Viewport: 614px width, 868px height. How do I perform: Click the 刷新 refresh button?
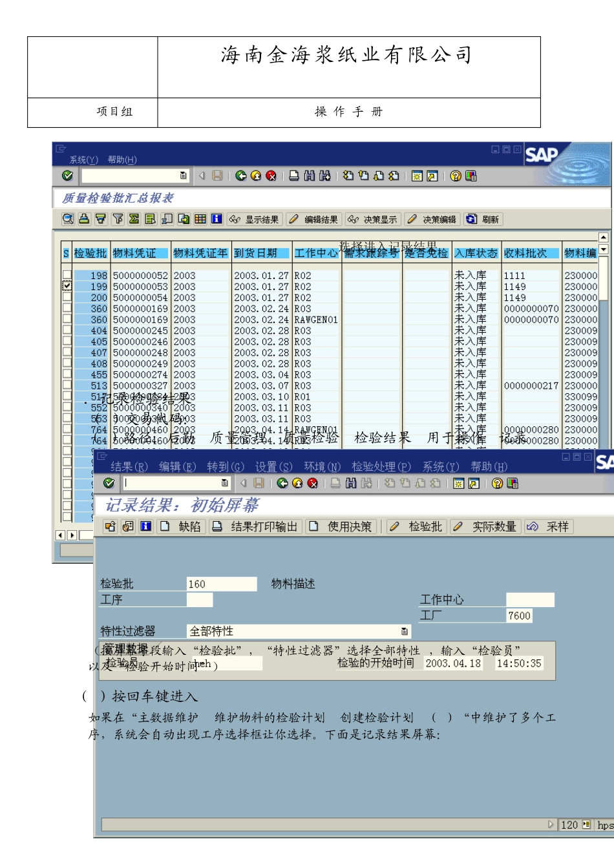tap(483, 220)
